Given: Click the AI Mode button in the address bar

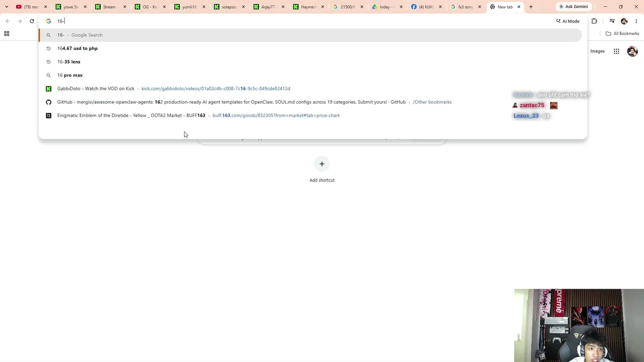Looking at the screenshot, I should (x=568, y=21).
